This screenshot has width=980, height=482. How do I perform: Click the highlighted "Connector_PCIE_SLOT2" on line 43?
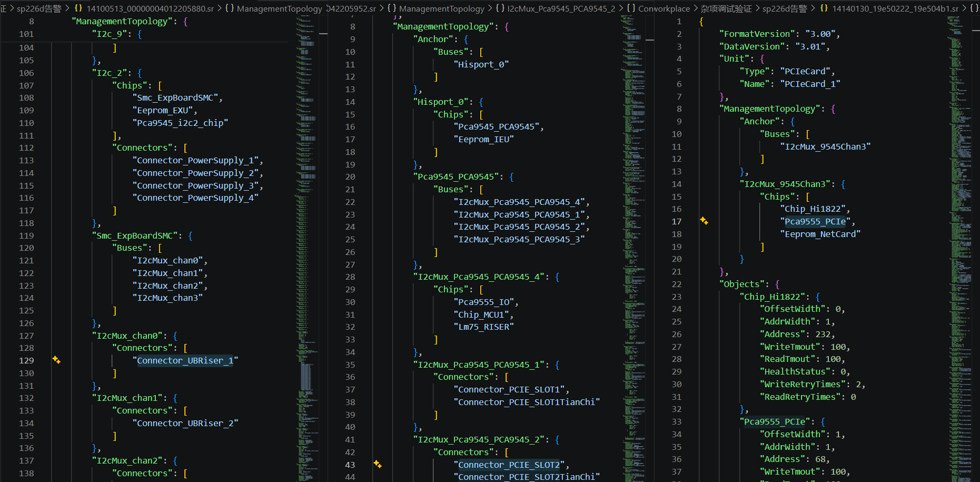[509, 465]
